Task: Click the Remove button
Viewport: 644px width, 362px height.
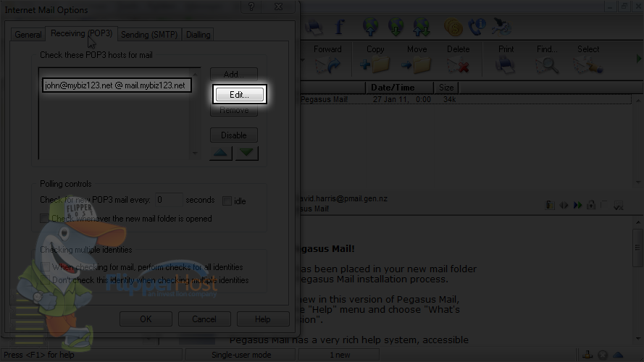Action: click(x=234, y=110)
